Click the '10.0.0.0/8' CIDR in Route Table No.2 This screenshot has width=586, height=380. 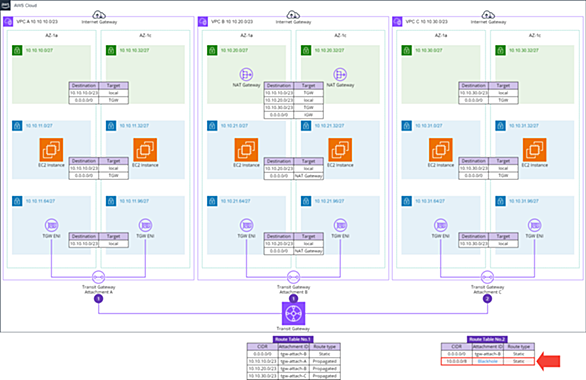tap(456, 361)
